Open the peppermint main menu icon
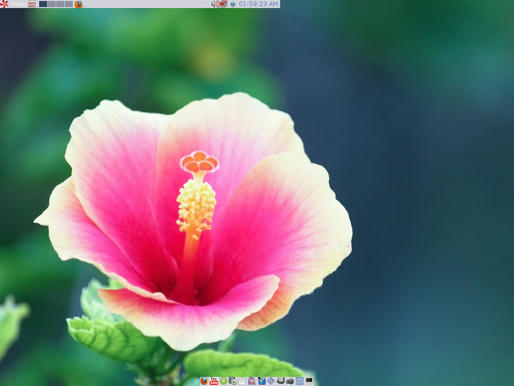514x386 pixels. [4, 4]
